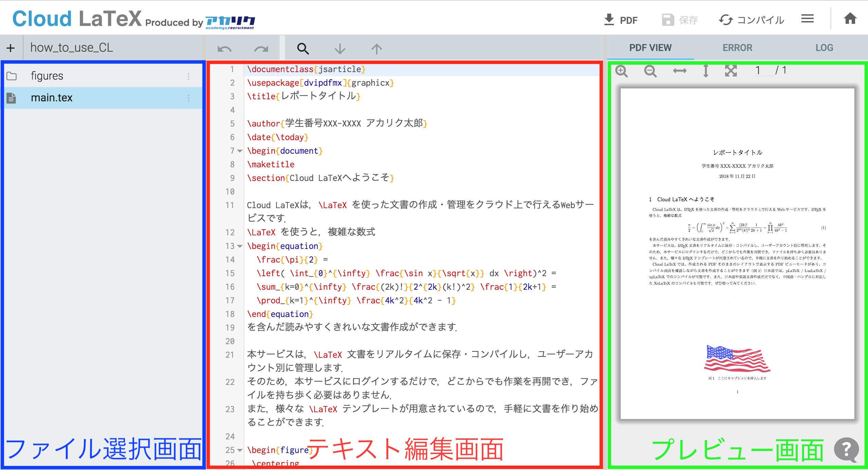Click line number 20 in the gutter
This screenshot has width=868, height=470.
click(230, 341)
